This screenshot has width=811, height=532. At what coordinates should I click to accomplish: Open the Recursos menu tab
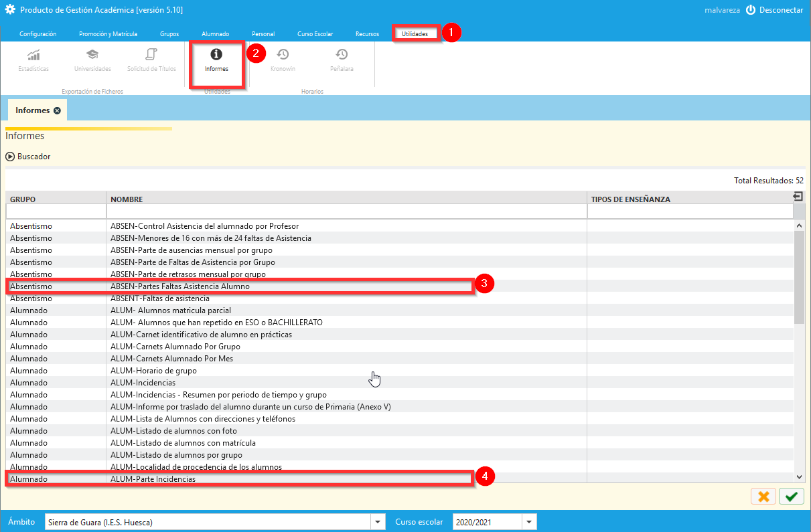pyautogui.click(x=367, y=33)
